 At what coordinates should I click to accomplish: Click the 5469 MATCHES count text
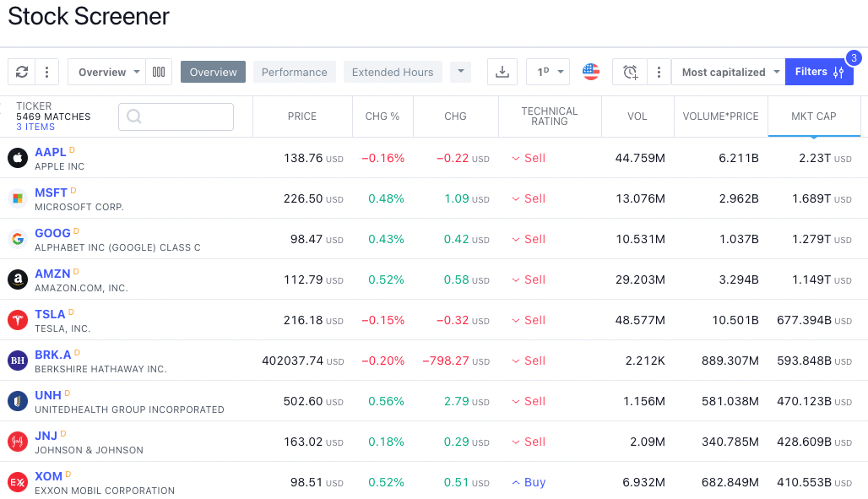(53, 117)
